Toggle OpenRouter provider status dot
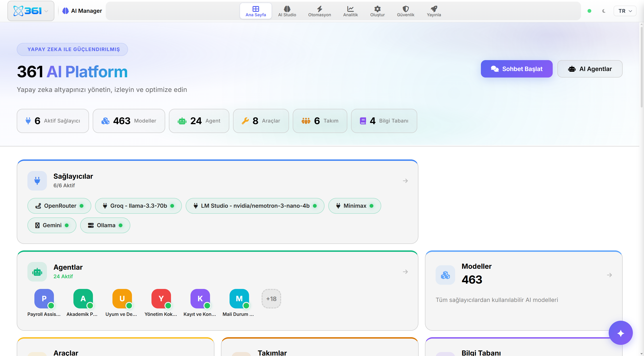Image resolution: width=644 pixels, height=356 pixels. (x=82, y=206)
